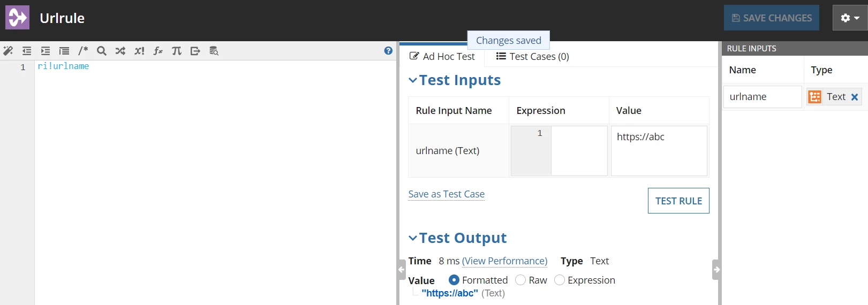Collapse right pane with the right arrow handle
This screenshot has height=305, width=868.
pos(716,270)
